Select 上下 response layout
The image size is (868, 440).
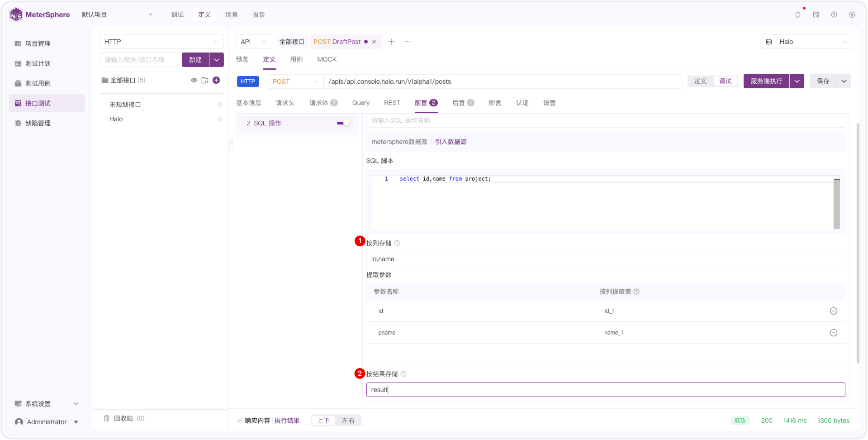pos(323,421)
